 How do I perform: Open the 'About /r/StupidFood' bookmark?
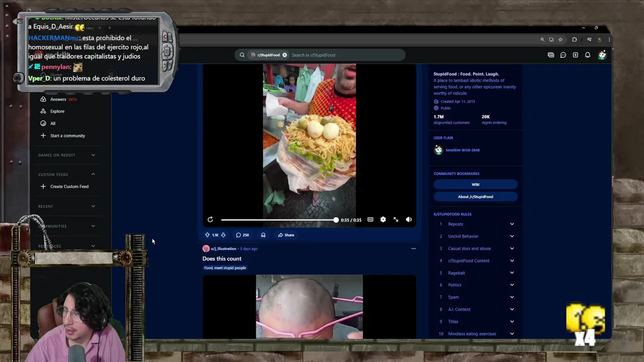click(475, 197)
